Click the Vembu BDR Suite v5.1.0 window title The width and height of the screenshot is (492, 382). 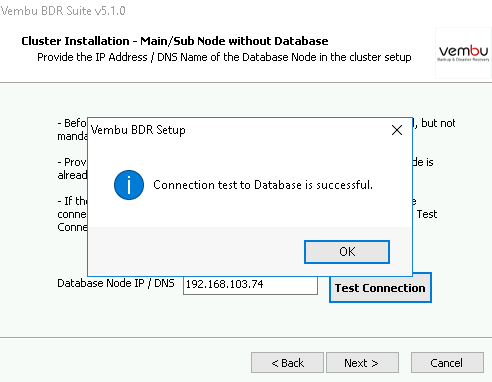pos(63,11)
